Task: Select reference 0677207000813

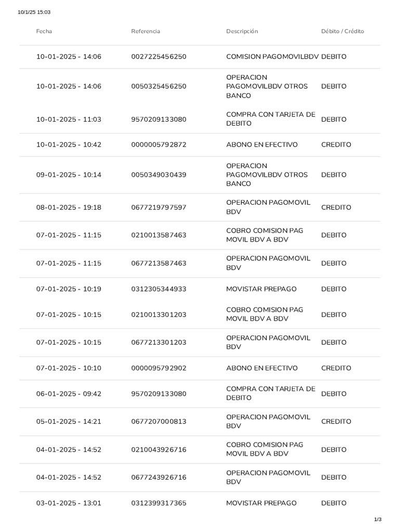Action: pos(158,422)
